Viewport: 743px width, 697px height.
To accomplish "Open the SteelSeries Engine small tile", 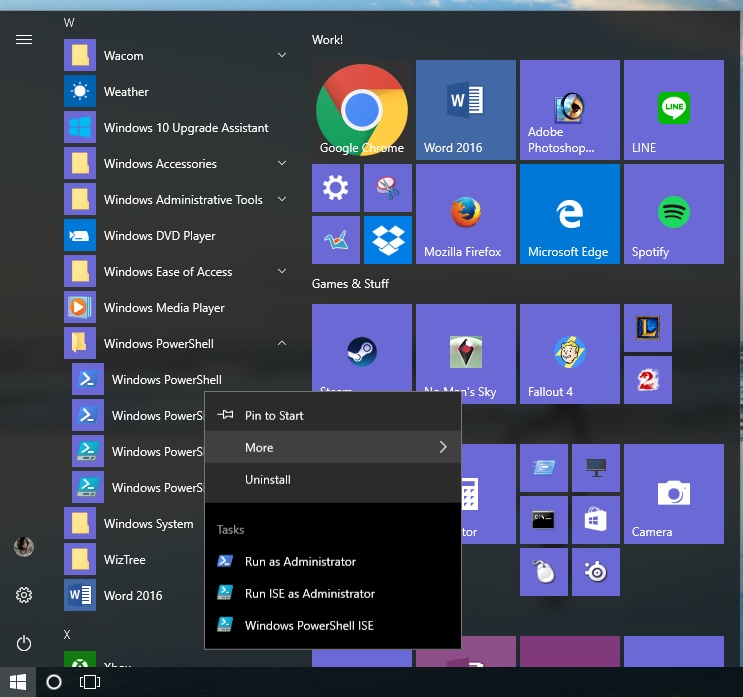I will 596,572.
